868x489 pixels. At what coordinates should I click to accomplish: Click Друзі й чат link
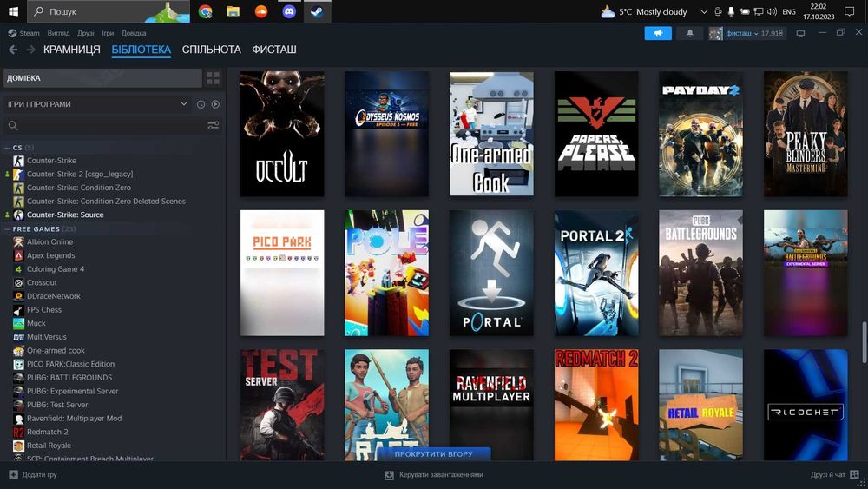pos(827,474)
